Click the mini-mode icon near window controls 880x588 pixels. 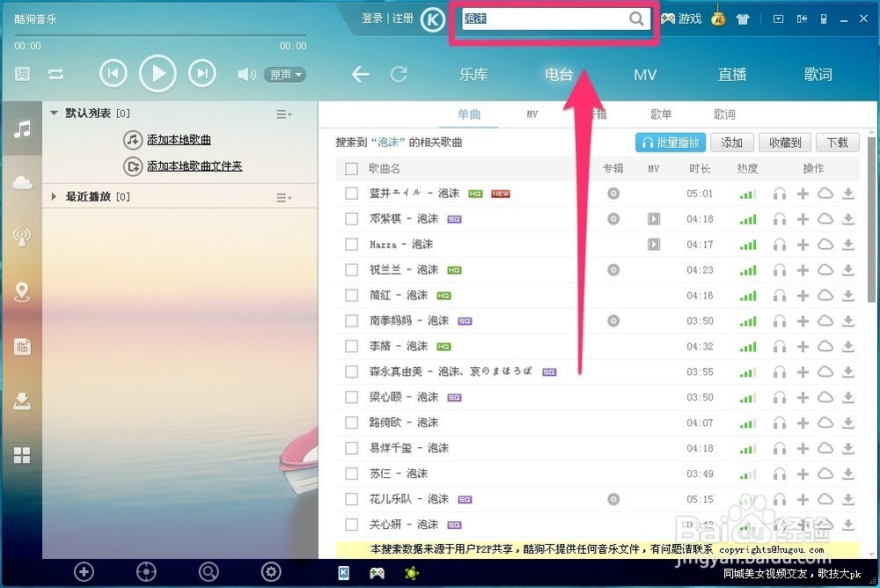coord(802,18)
